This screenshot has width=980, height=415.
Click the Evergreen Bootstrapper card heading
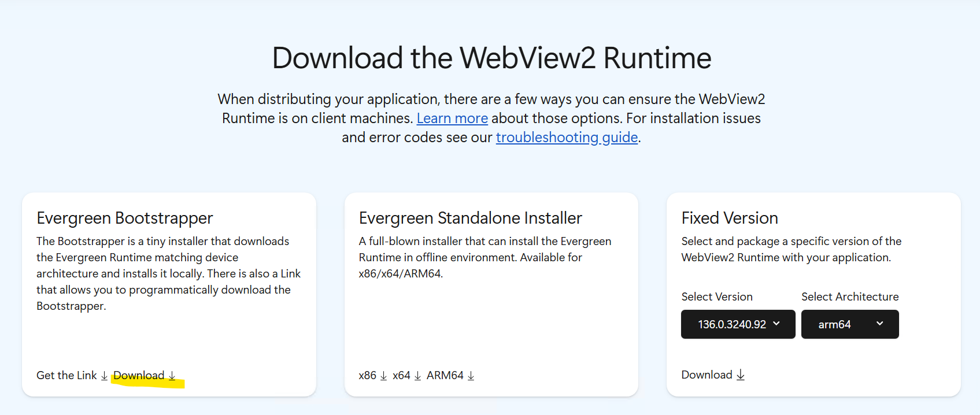click(125, 218)
